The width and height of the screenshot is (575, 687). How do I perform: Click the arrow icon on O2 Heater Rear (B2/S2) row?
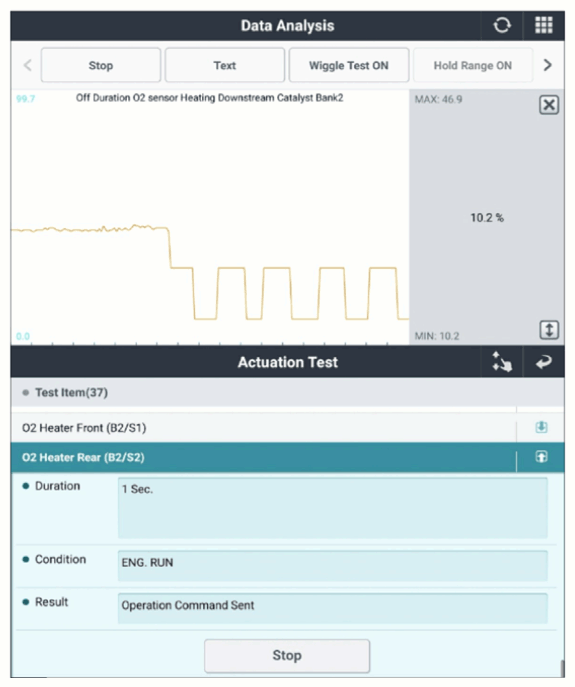click(x=541, y=457)
